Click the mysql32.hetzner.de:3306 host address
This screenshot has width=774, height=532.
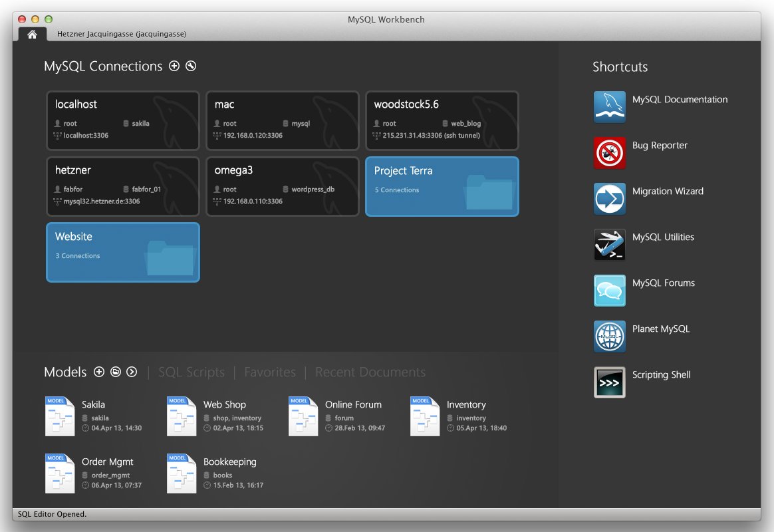click(x=102, y=201)
